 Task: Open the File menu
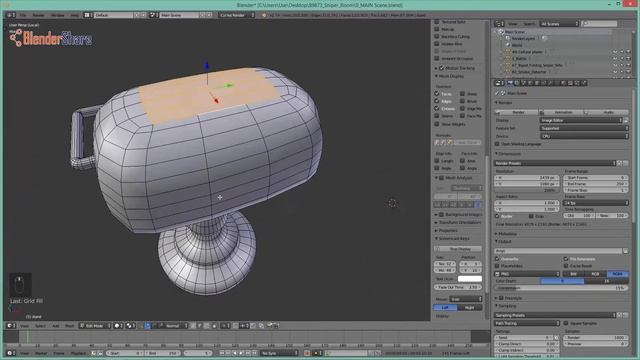click(x=23, y=15)
